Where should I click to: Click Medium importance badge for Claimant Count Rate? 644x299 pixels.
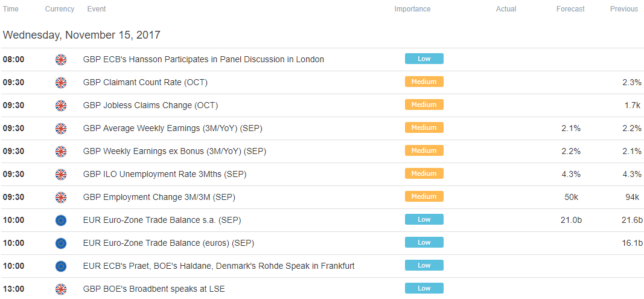pos(424,82)
